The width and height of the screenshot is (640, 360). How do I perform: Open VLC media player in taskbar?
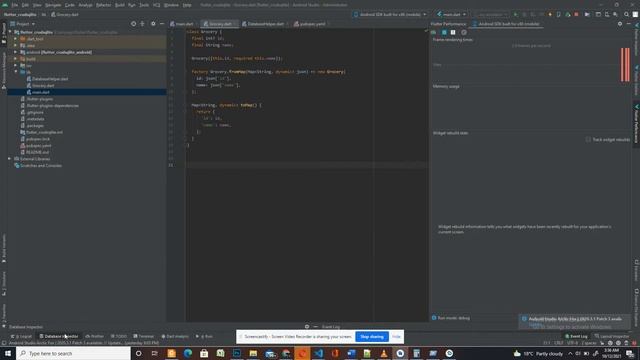[384, 353]
